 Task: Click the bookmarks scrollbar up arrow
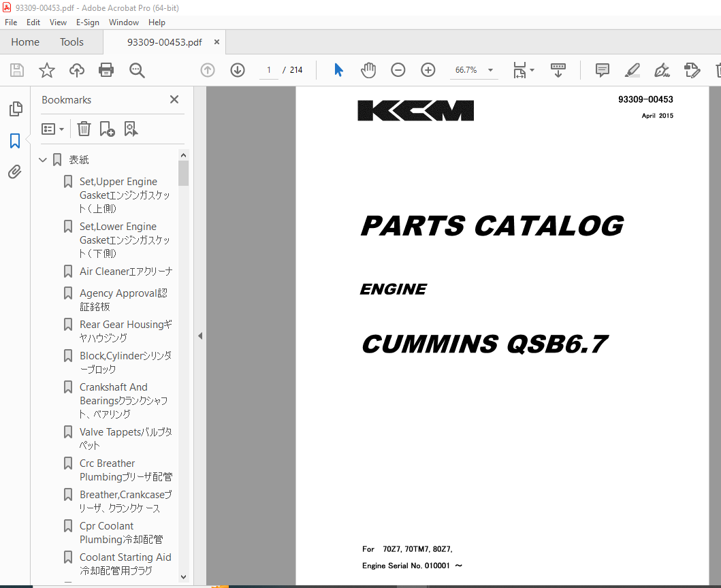[x=183, y=155]
